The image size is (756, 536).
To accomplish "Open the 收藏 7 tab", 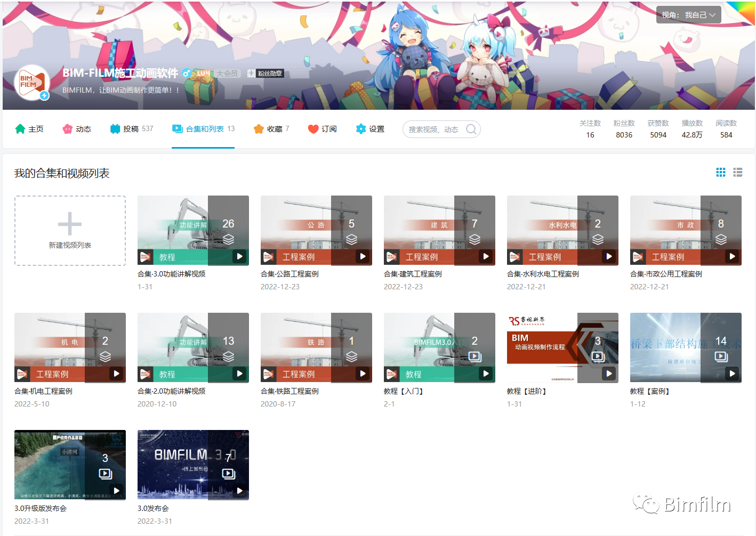I will tap(271, 129).
